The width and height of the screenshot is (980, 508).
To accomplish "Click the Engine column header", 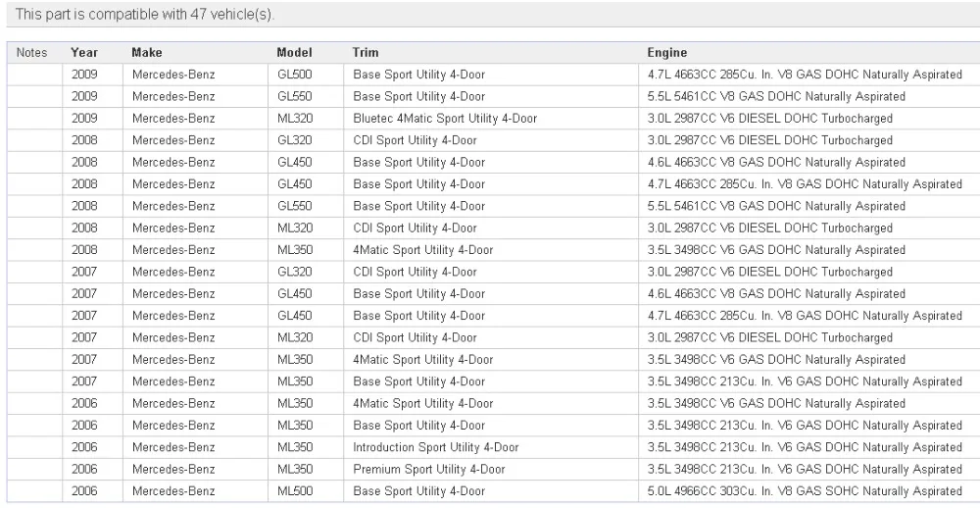I will pos(666,53).
